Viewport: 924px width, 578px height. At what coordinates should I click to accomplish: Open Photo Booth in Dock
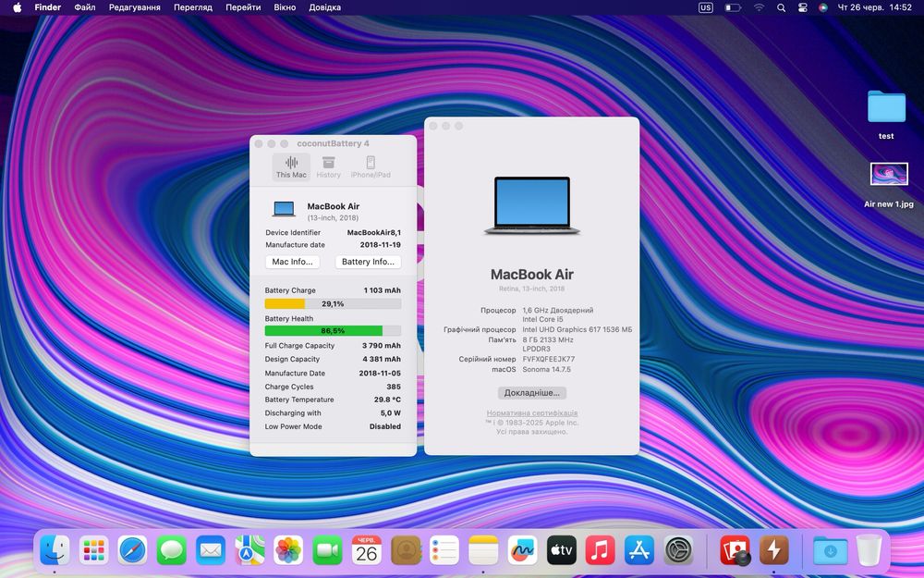[735, 551]
